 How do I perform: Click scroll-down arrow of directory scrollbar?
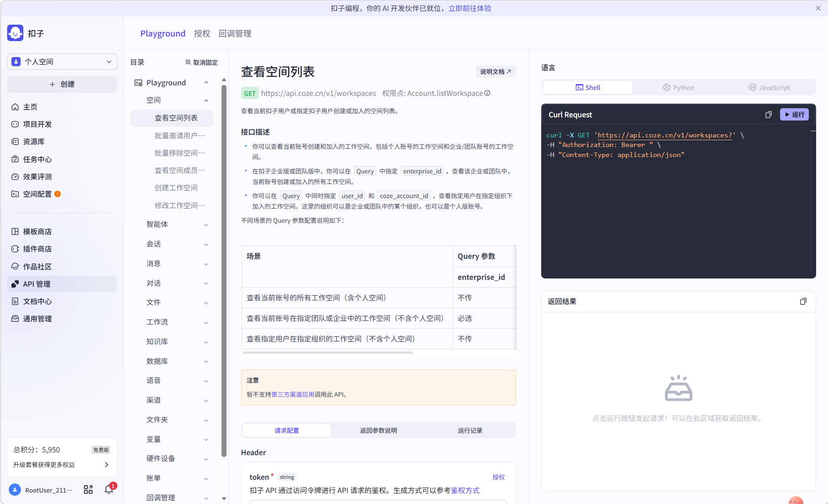click(224, 499)
